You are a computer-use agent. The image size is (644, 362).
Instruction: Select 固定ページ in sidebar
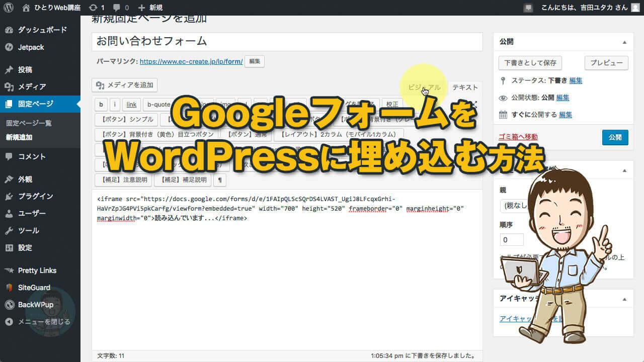pos(40,104)
